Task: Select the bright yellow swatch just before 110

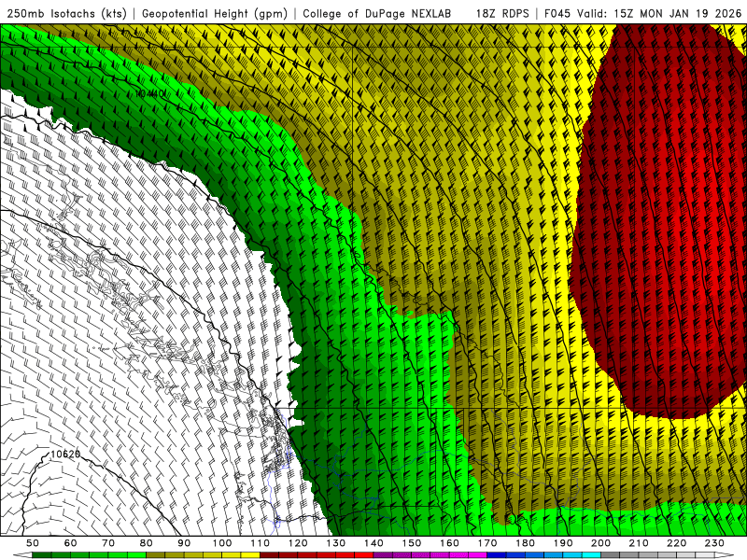Action: (x=250, y=555)
